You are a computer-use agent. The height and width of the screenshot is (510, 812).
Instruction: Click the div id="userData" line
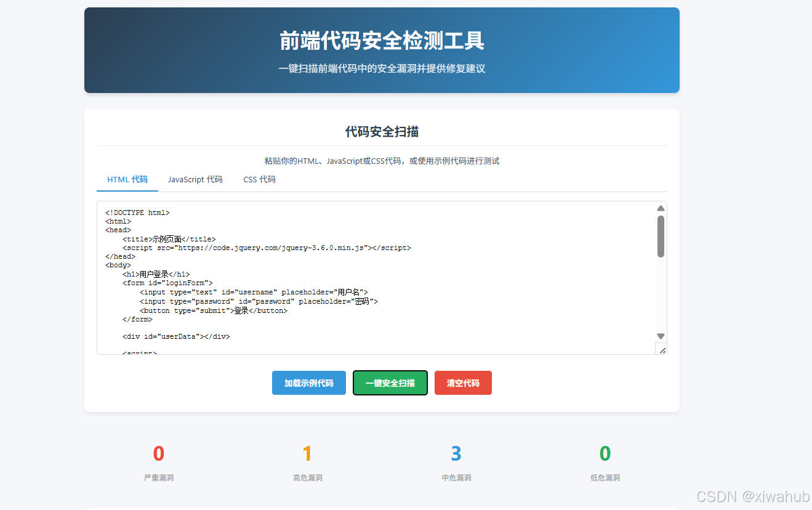point(176,337)
